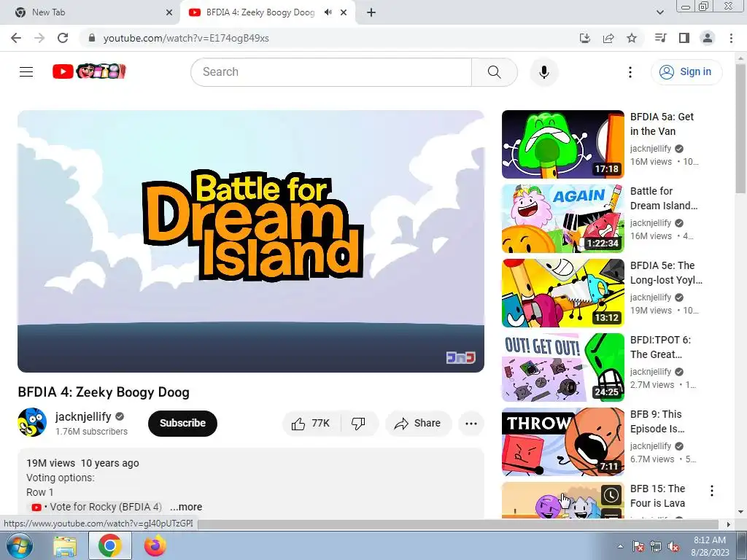Viewport: 747px width, 560px height.
Task: Open File Explorer from taskbar
Action: [x=65, y=545]
